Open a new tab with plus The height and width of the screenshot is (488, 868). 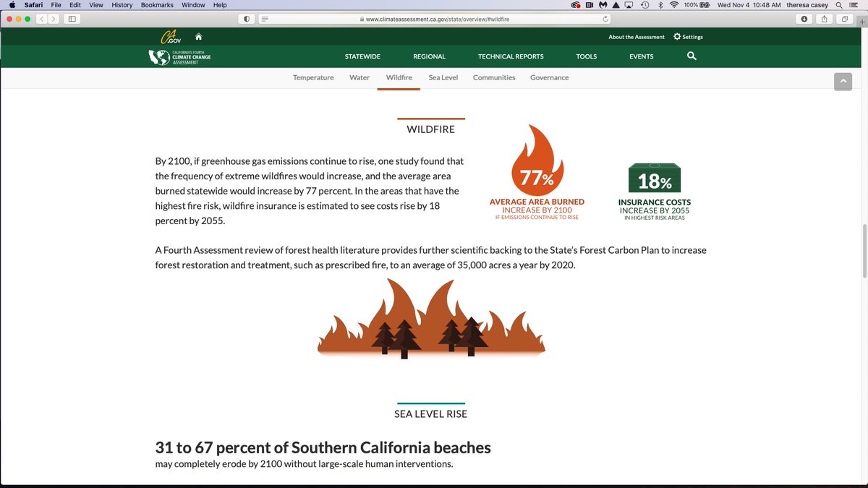point(862,22)
